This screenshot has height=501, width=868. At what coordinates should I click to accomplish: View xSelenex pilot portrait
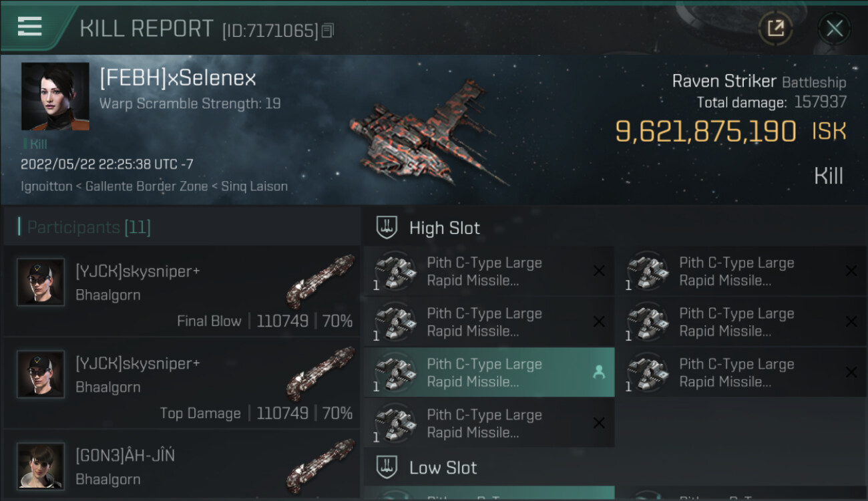click(x=55, y=96)
